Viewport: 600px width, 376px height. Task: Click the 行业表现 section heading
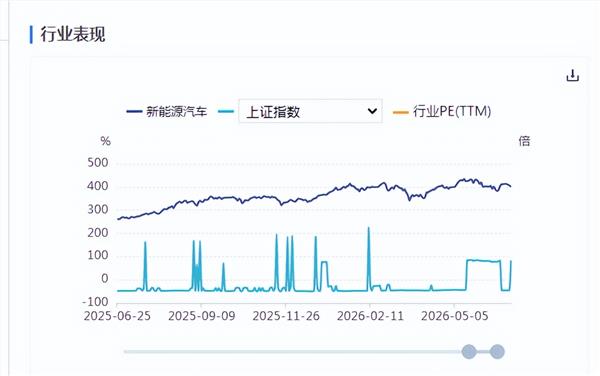[x=73, y=34]
